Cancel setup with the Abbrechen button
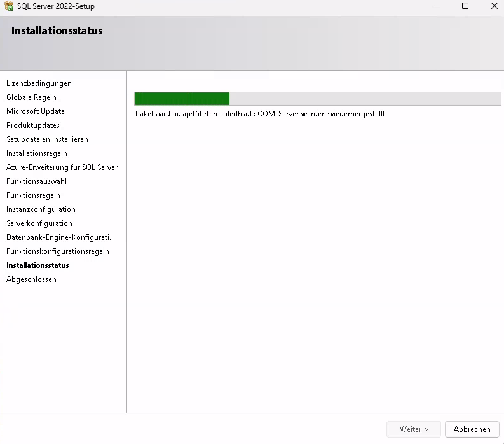504x444 pixels. click(472, 429)
